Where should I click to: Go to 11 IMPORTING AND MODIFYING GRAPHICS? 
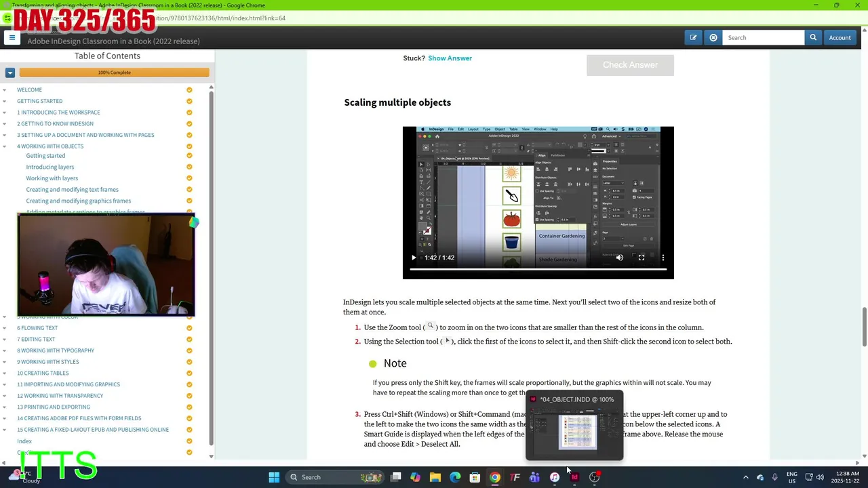[68, 384]
